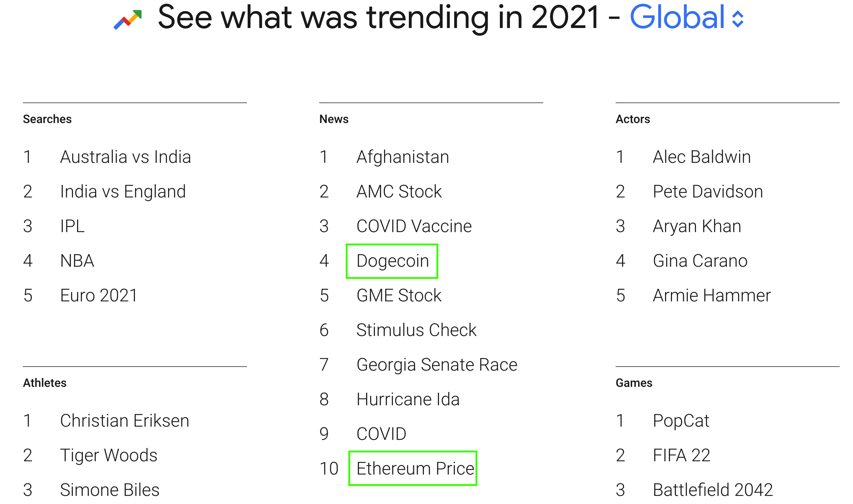This screenshot has height=504, width=853.
Task: Open Georgia Senate Race news trend
Action: pyautogui.click(x=437, y=365)
